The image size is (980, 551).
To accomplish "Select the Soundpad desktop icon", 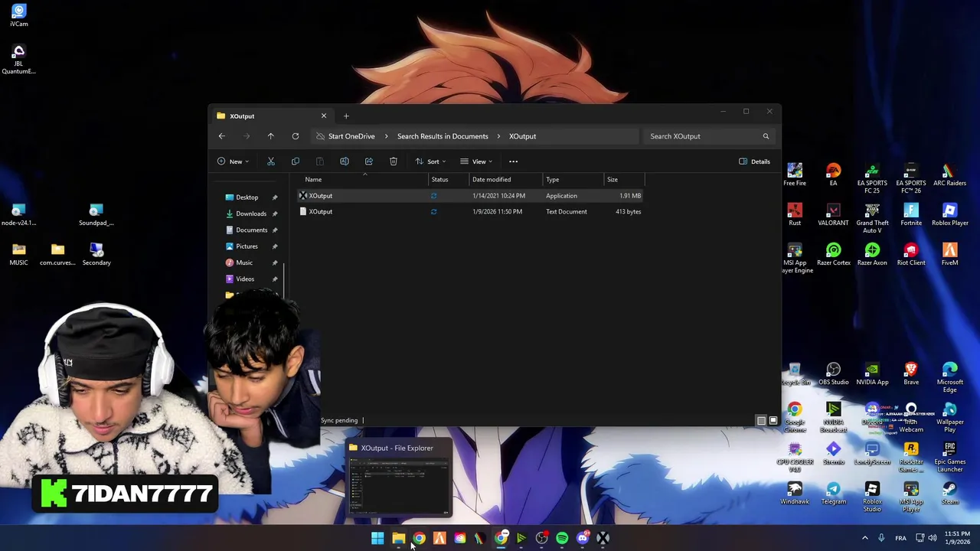I will [x=96, y=215].
